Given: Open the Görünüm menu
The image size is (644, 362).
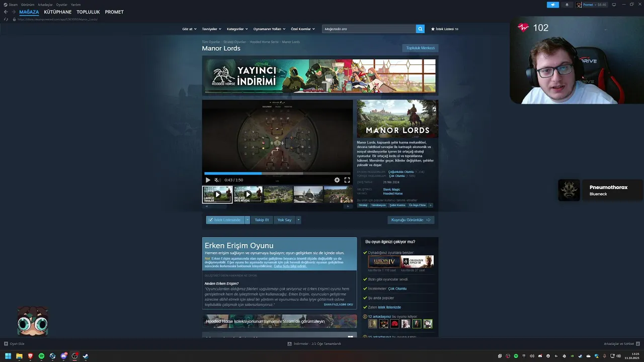Looking at the screenshot, I should 28,5.
